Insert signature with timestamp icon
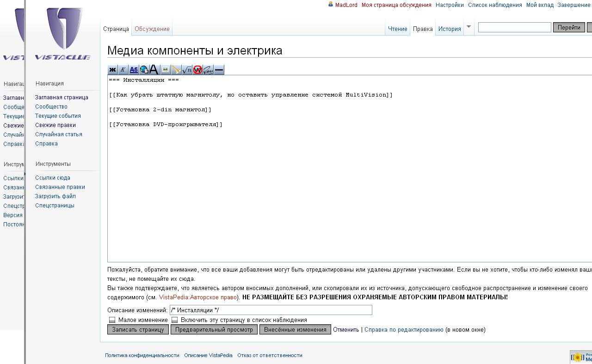 (208, 70)
